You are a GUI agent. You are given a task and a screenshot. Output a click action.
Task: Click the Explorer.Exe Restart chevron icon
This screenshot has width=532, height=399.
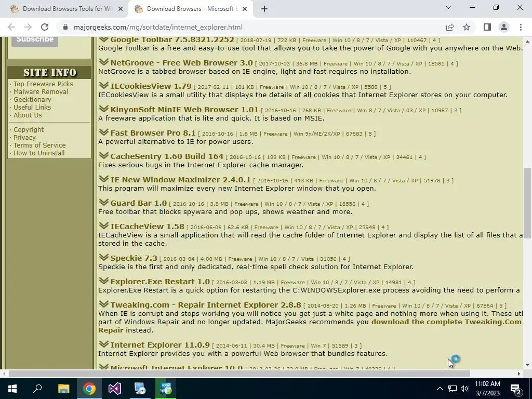(x=104, y=281)
